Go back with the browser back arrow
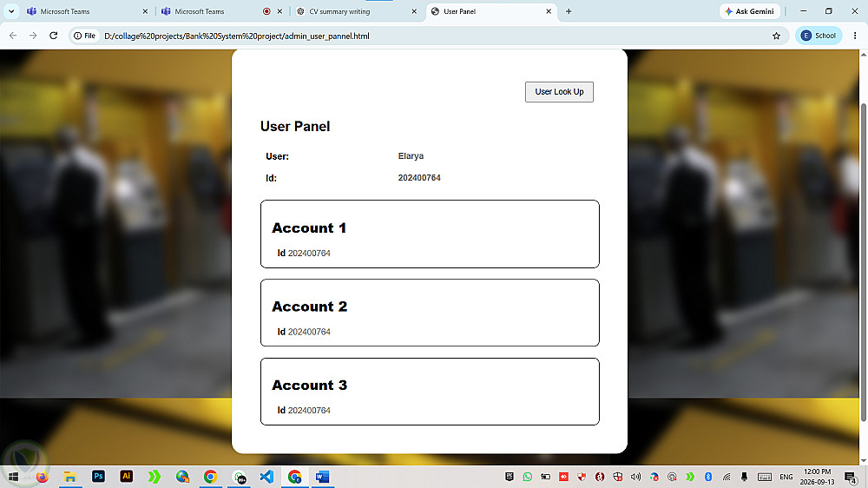The width and height of the screenshot is (868, 488). 13,36
